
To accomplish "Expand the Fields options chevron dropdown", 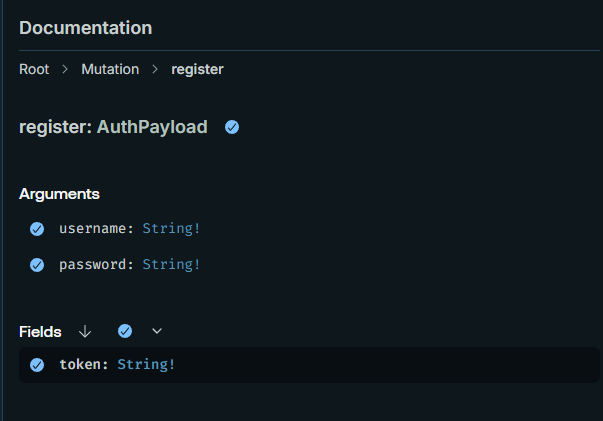I will tap(157, 331).
